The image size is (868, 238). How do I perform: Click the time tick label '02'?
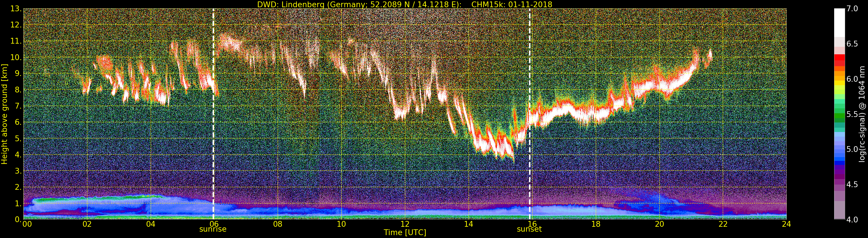[87, 224]
